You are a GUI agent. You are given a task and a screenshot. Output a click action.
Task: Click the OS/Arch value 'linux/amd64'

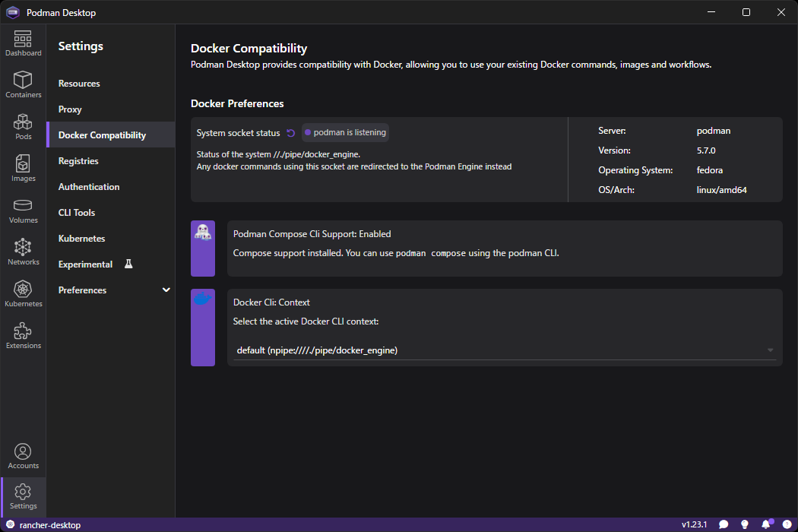tap(722, 190)
